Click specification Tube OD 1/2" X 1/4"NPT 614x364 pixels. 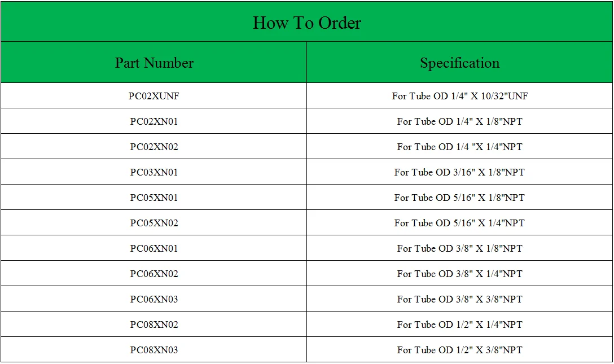click(460, 325)
